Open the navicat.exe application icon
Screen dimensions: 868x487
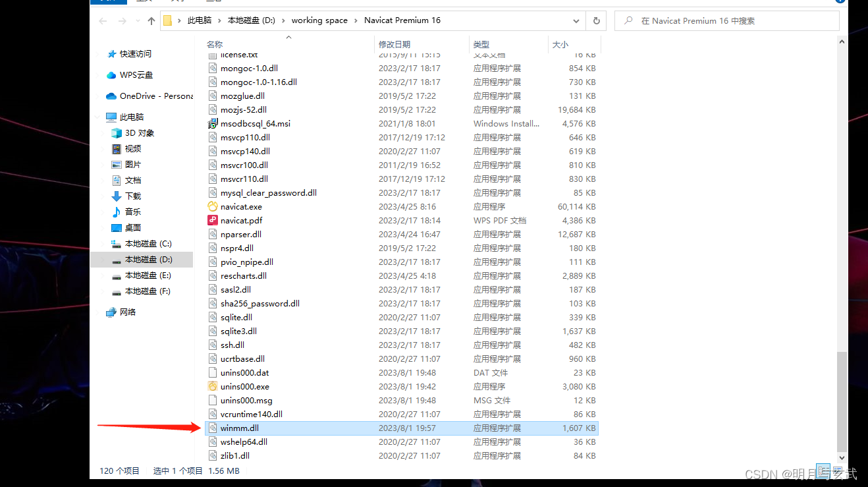[x=213, y=207]
